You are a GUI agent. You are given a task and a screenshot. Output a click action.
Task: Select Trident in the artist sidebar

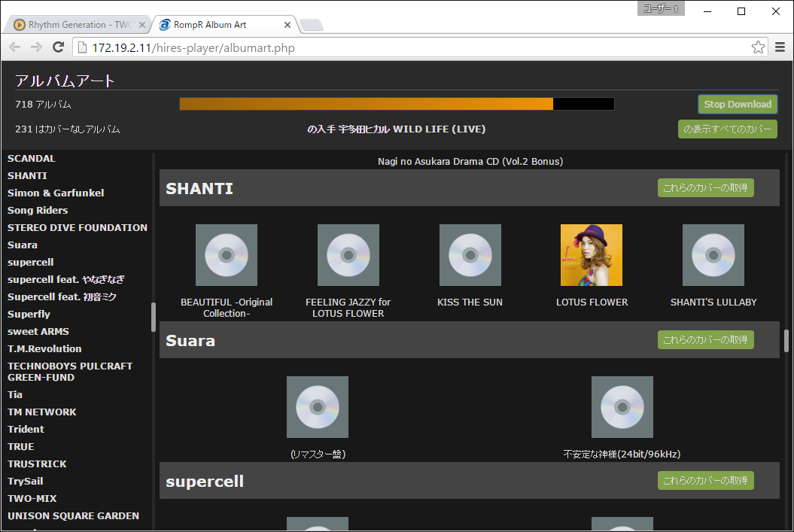pos(26,429)
